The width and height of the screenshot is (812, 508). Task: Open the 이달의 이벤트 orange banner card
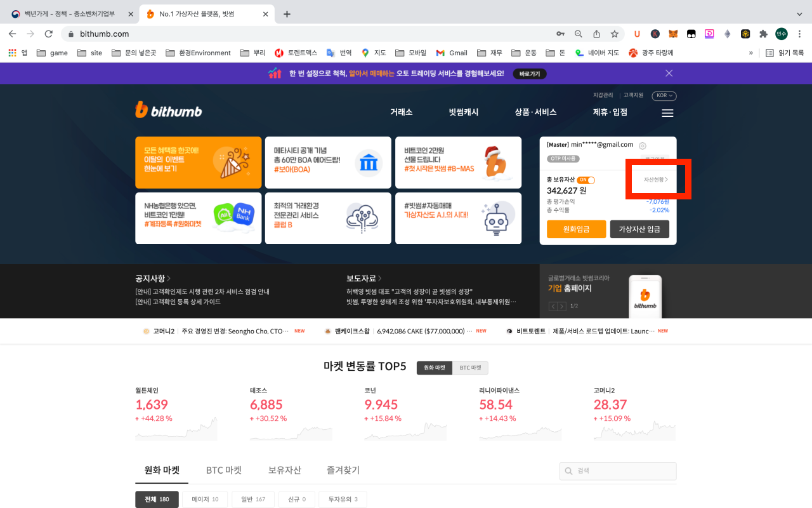tap(198, 163)
